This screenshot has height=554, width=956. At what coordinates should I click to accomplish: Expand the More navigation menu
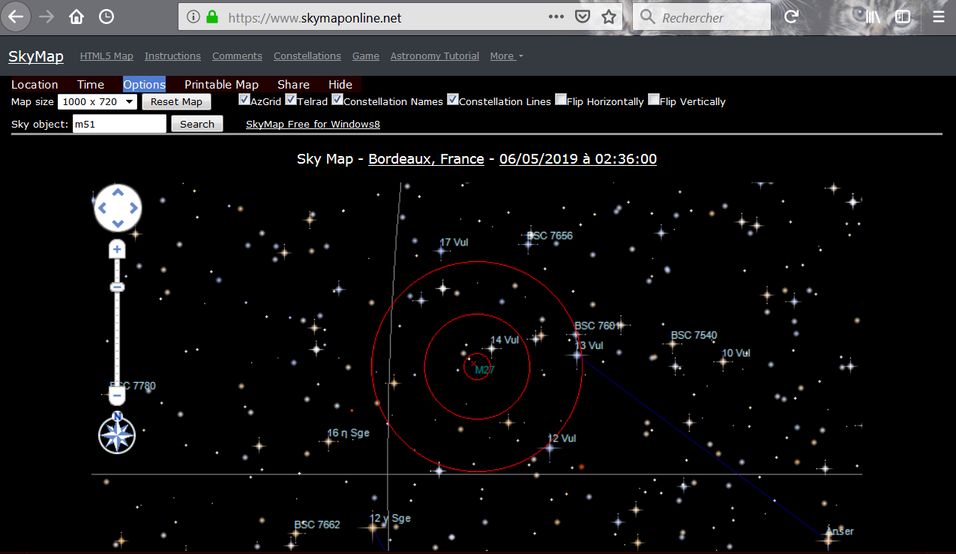506,56
